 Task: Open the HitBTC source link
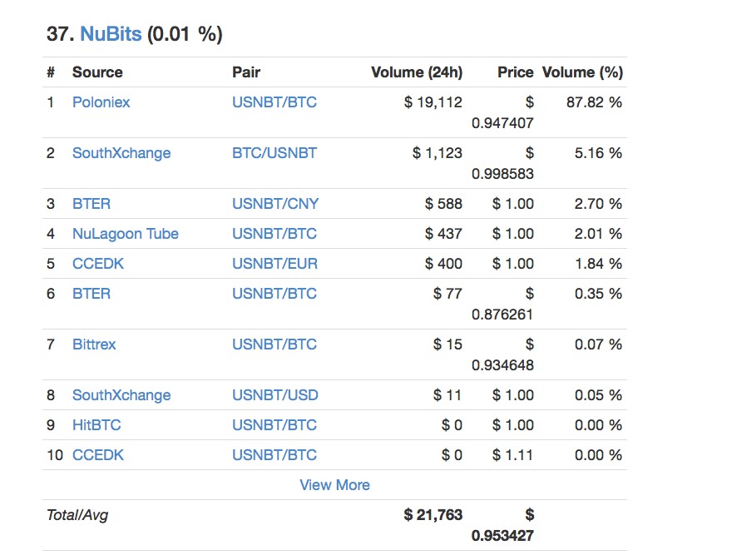[96, 425]
